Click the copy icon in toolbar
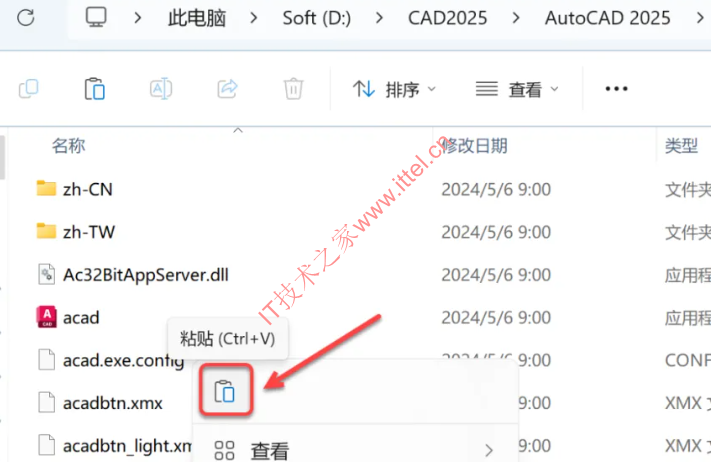 coord(29,89)
